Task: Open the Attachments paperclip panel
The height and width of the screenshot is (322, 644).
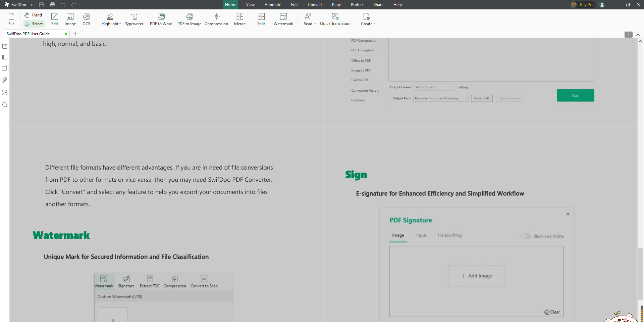Action: 5,80
